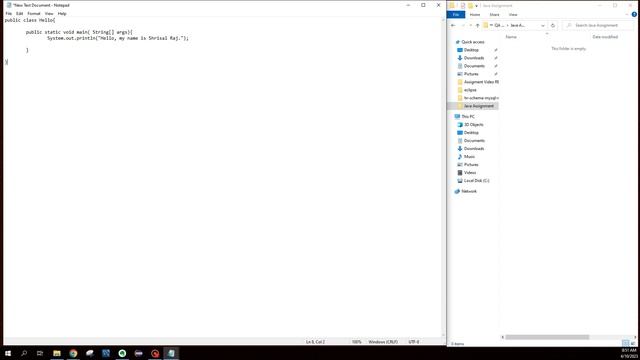Click the Up one level arrow in Explorer
This screenshot has height=360, width=640.
478,25
